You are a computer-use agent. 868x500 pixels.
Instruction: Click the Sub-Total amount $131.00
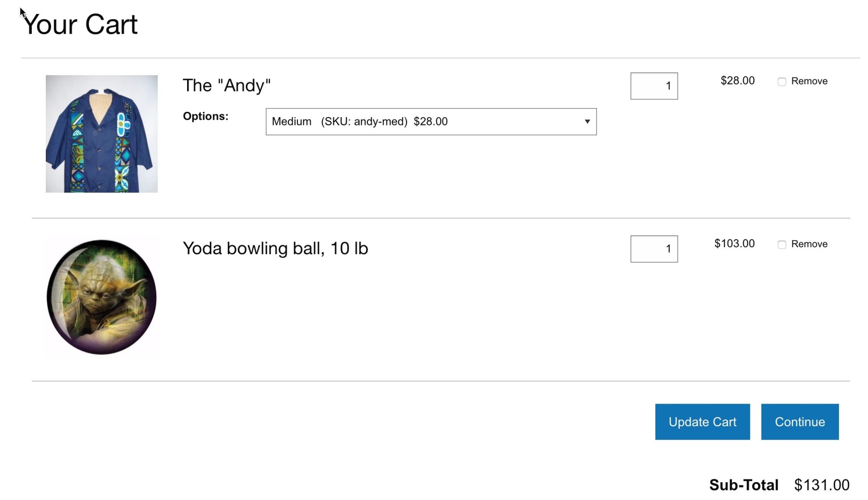(x=822, y=485)
